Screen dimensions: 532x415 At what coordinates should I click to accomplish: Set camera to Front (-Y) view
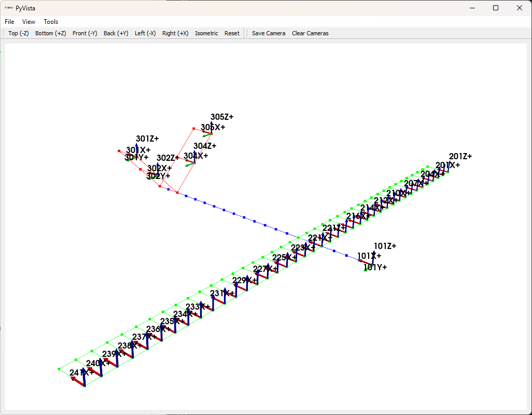pyautogui.click(x=85, y=33)
